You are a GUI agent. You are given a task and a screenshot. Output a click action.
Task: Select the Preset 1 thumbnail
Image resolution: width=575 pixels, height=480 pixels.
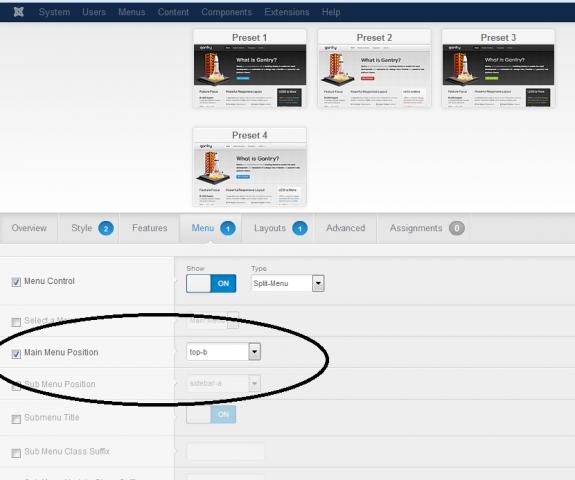point(250,69)
